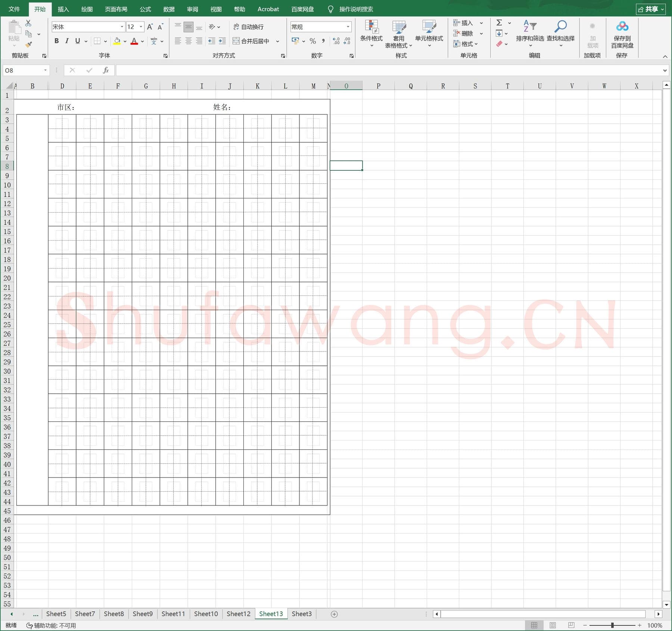Screen dimensions: 672x631
Task: Open Cell Styles (单元格样式)
Action: (429, 34)
